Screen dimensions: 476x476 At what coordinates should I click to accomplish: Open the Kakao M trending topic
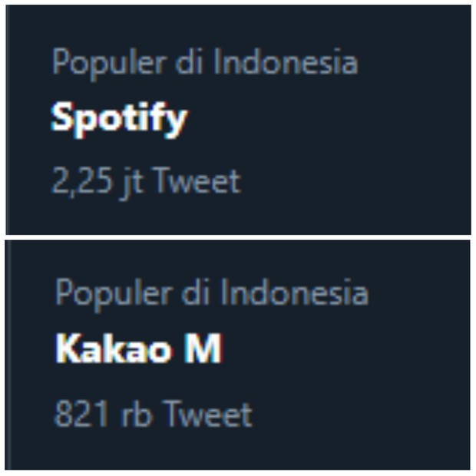138,350
